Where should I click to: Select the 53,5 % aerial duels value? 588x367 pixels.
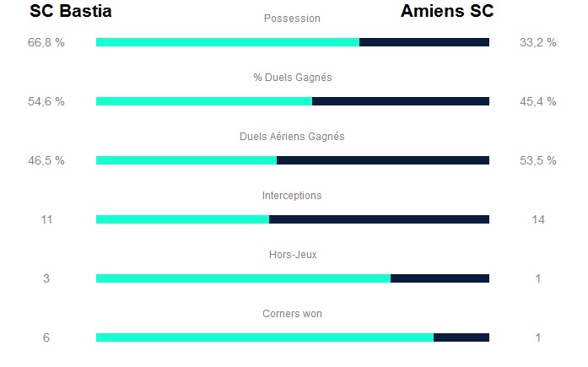[x=538, y=160]
